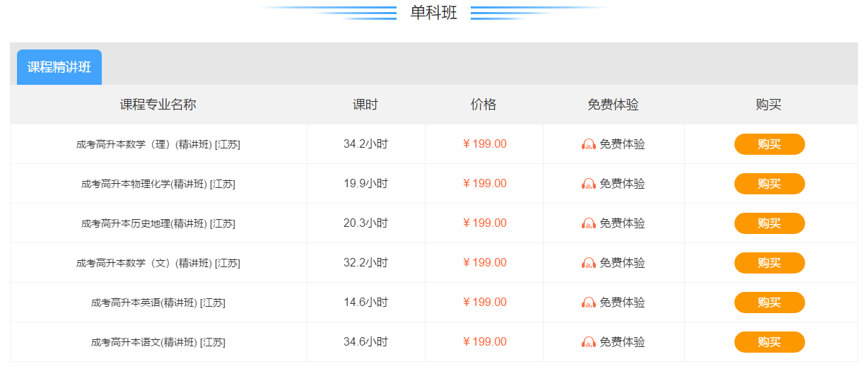Screen dimensions: 868x376
Task: Open 成考高升本数学（理）(精讲班) course title
Action: click(x=158, y=144)
